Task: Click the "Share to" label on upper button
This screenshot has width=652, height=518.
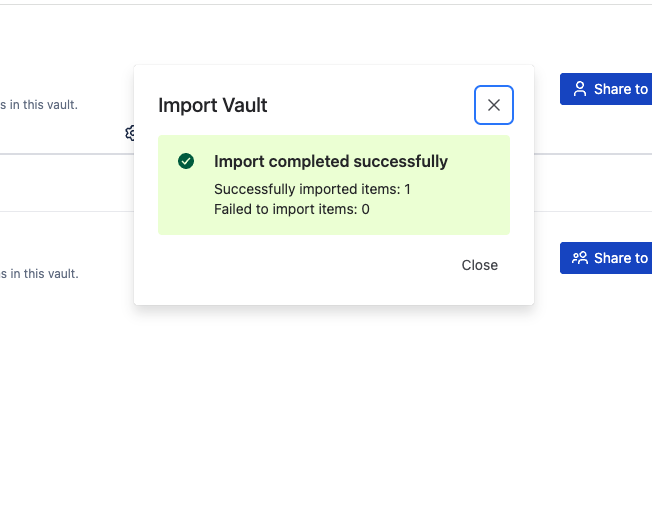Action: pos(621,89)
